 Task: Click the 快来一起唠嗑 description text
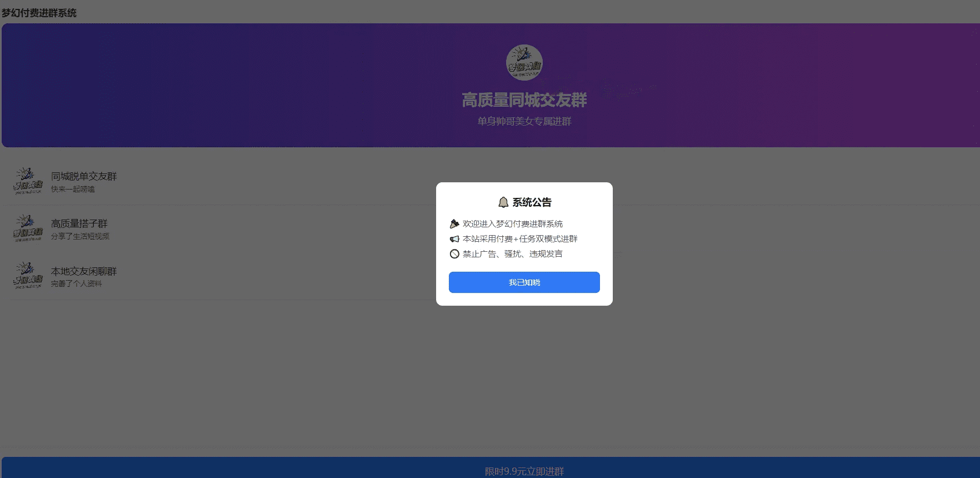pos(73,189)
